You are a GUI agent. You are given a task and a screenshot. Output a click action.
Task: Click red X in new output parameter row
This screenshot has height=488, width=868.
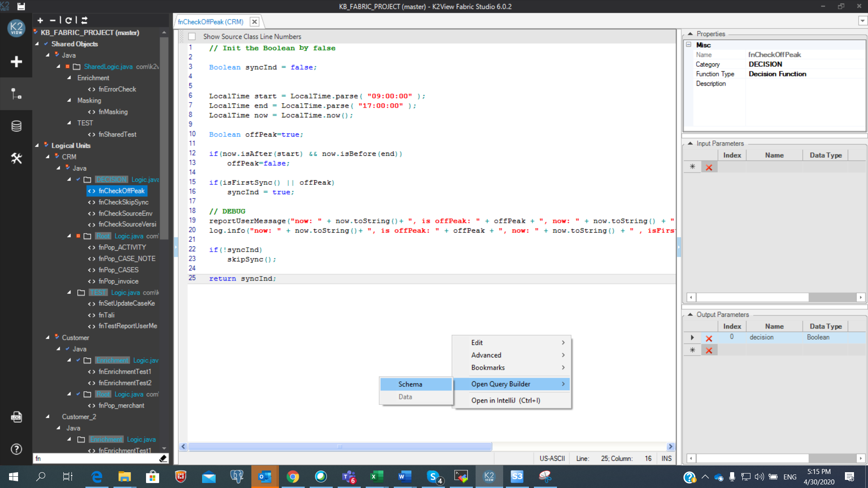tap(709, 350)
